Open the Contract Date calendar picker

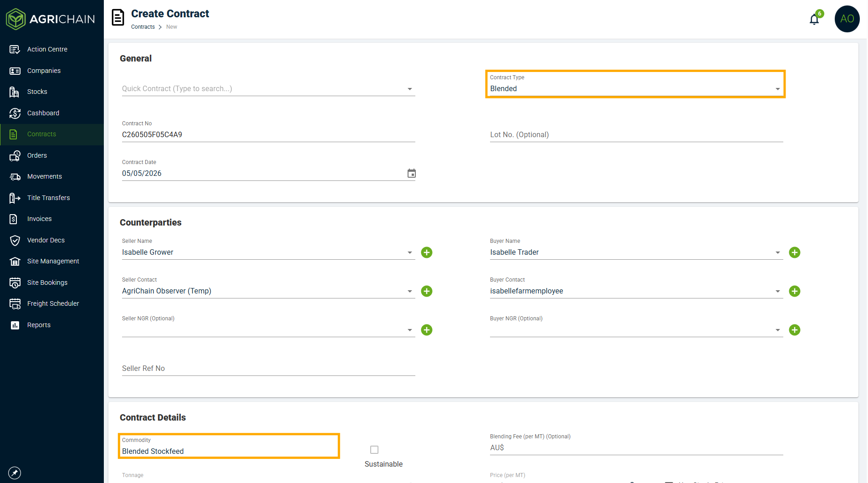click(x=411, y=173)
